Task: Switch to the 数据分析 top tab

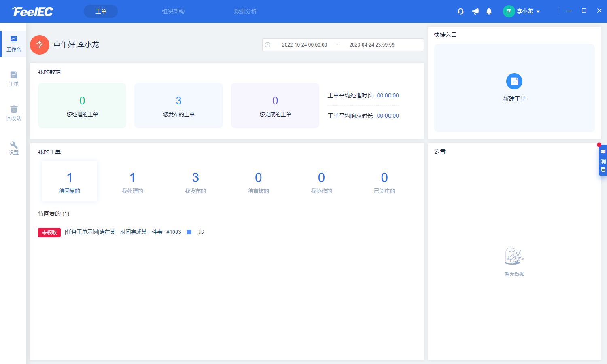Action: 245,11
